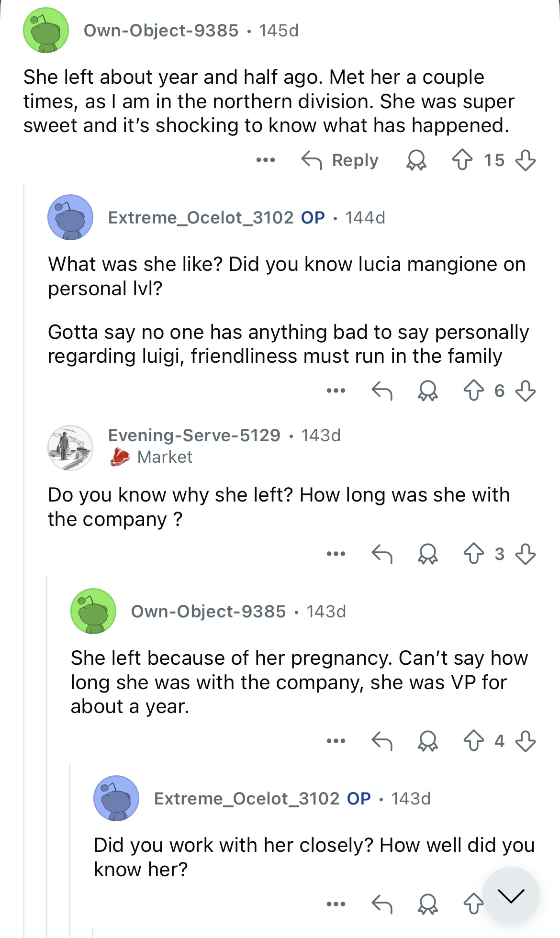
Task: Open options menu on Evening-Serve-5129 comment
Action: pos(336,554)
